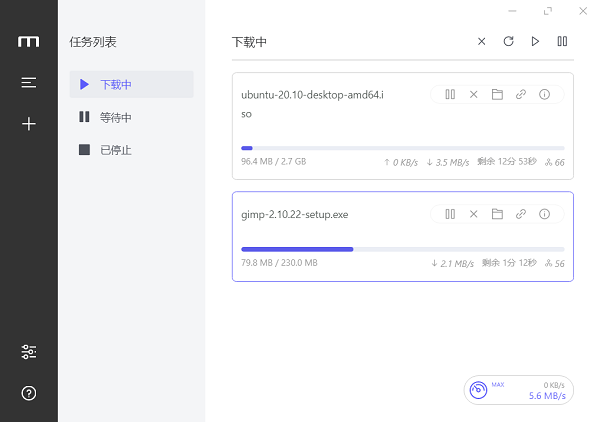600x422 pixels.
Task: Show ubuntu iso in folder
Action: [x=497, y=94]
